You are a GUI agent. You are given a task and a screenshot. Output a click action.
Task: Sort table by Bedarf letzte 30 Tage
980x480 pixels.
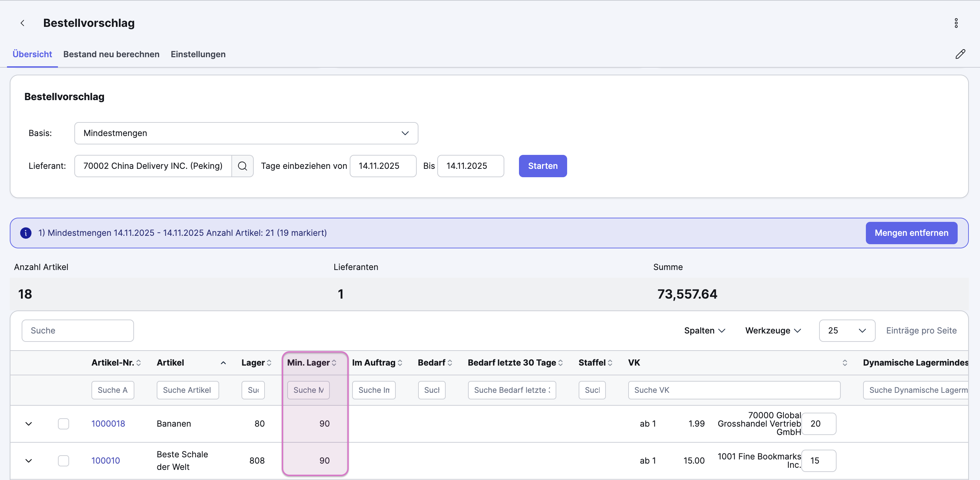coord(560,363)
